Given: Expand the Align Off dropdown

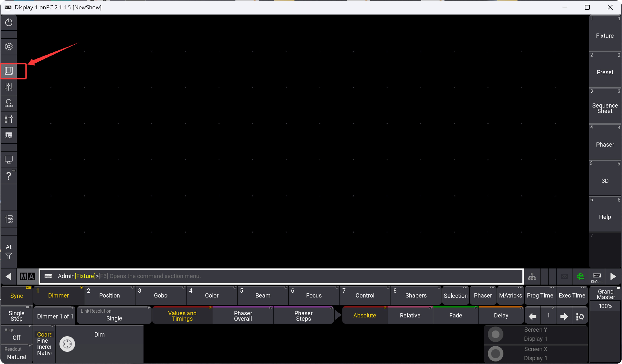Looking at the screenshot, I should tap(16, 334).
